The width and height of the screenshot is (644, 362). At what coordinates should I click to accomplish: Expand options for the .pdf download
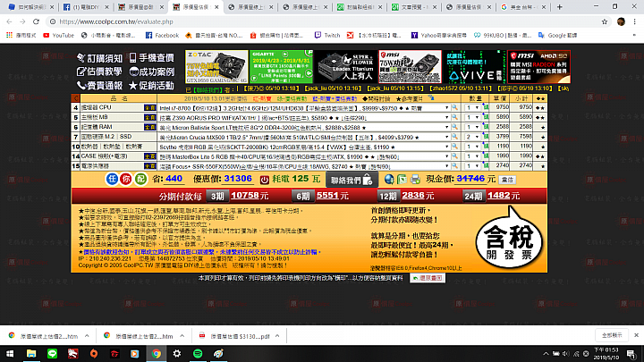click(x=277, y=336)
